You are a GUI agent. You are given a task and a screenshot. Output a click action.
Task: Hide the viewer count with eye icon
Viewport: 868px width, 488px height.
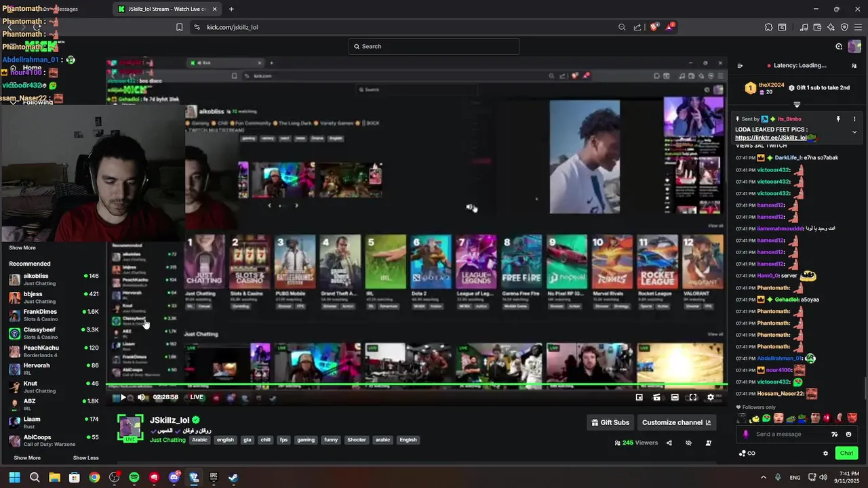[688, 443]
